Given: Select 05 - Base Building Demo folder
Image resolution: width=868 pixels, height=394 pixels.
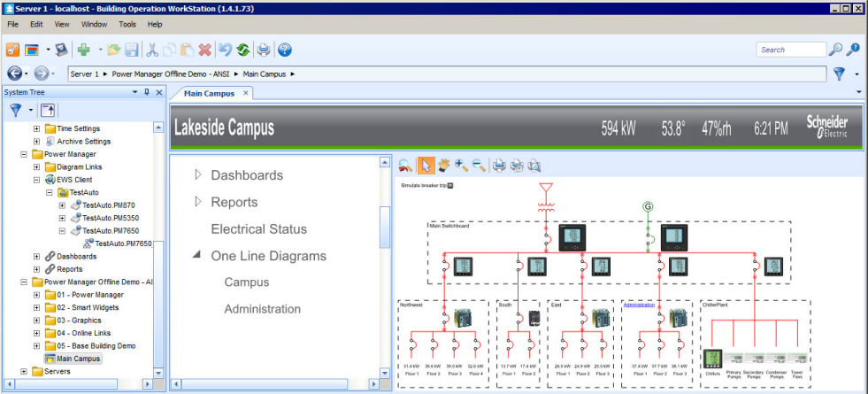Looking at the screenshot, I should [x=96, y=346].
